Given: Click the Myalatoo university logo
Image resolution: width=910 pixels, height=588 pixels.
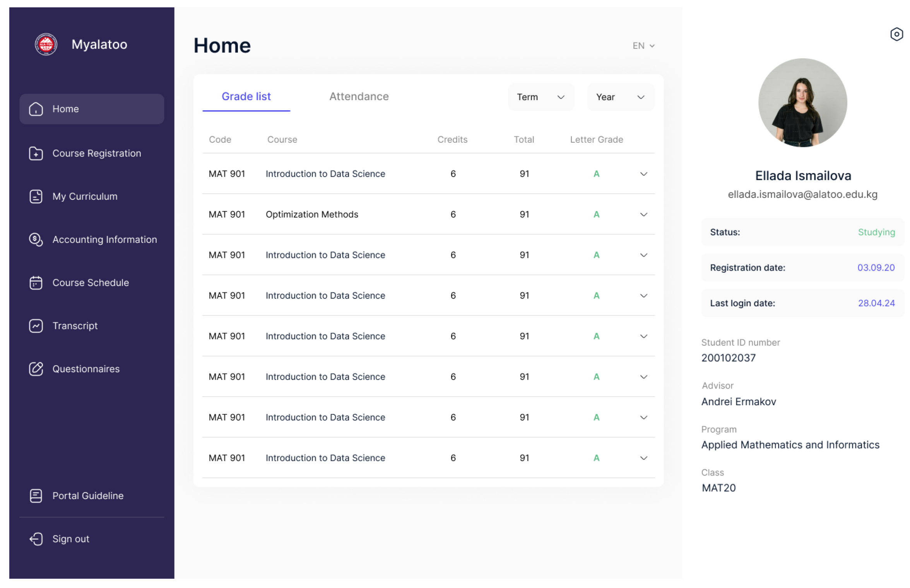Looking at the screenshot, I should (46, 44).
